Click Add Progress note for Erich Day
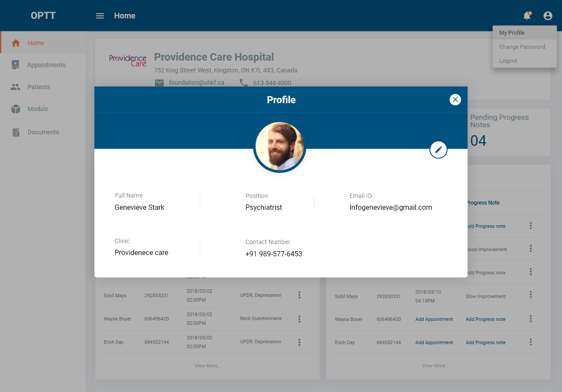The width and height of the screenshot is (562, 392). click(485, 342)
